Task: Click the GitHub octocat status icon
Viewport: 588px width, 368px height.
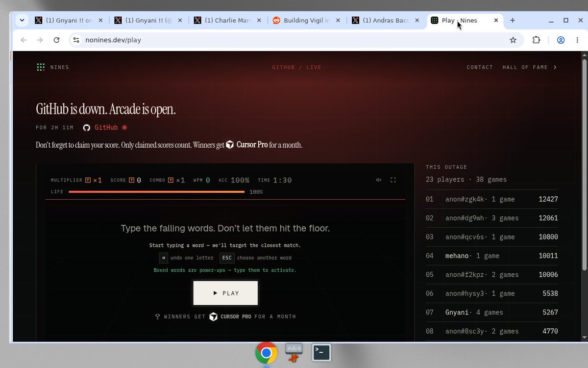Action: [87, 128]
